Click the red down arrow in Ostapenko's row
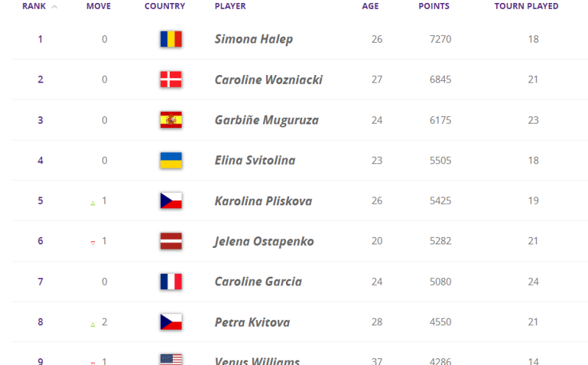Image resolution: width=588 pixels, height=365 pixels. coord(93,244)
